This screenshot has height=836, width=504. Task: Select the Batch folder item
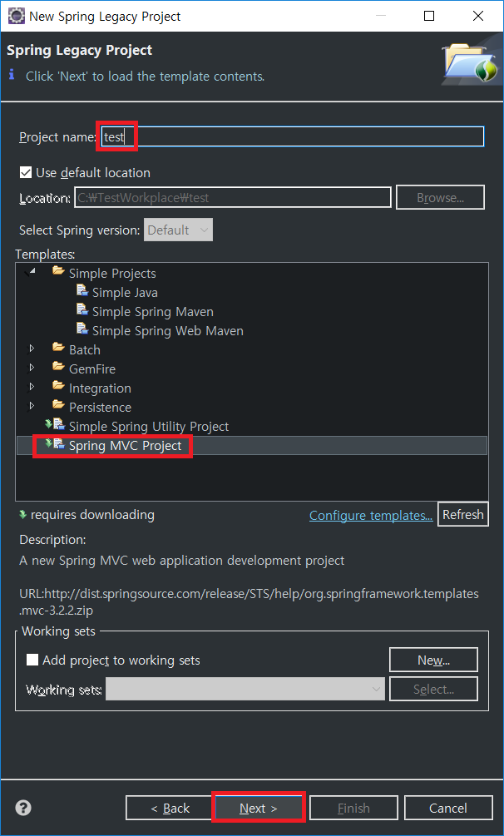click(x=84, y=350)
